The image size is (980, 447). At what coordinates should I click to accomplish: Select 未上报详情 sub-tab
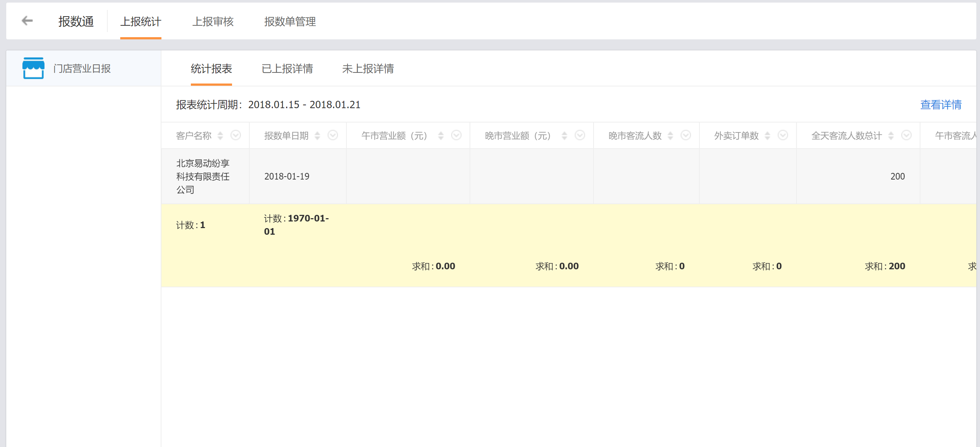368,68
